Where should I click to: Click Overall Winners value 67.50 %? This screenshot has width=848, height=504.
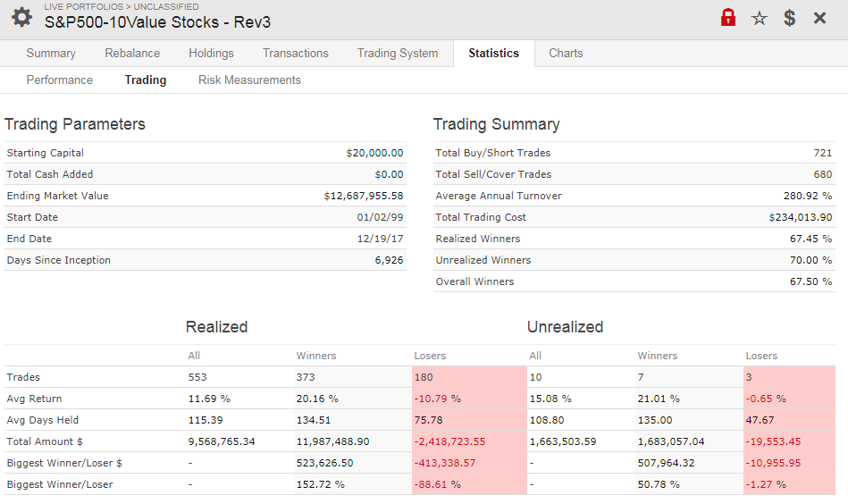pyautogui.click(x=810, y=281)
